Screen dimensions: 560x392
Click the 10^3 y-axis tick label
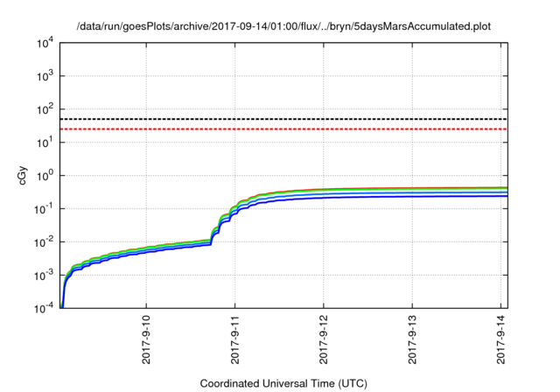click(x=45, y=76)
